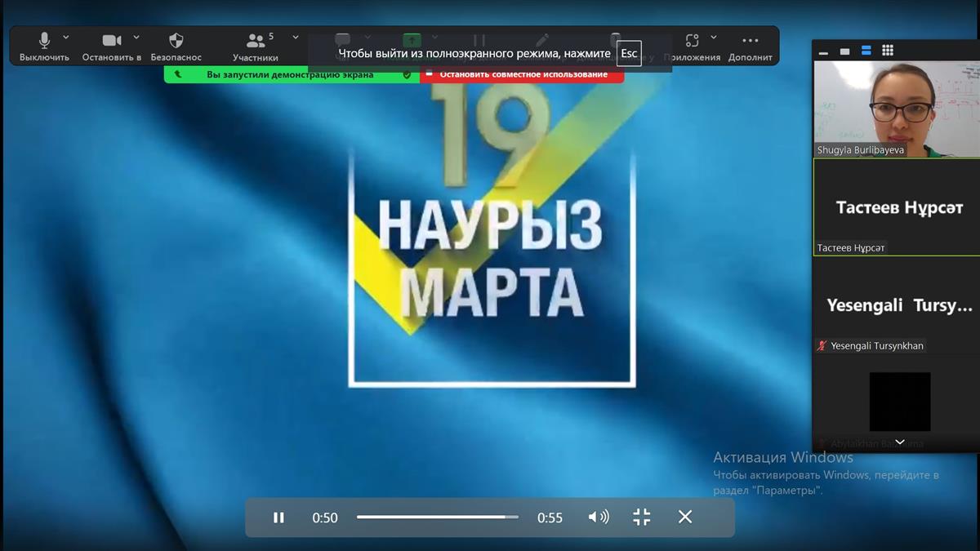Exit fullscreen in the video player
This screenshot has height=551, width=980.
642,518
